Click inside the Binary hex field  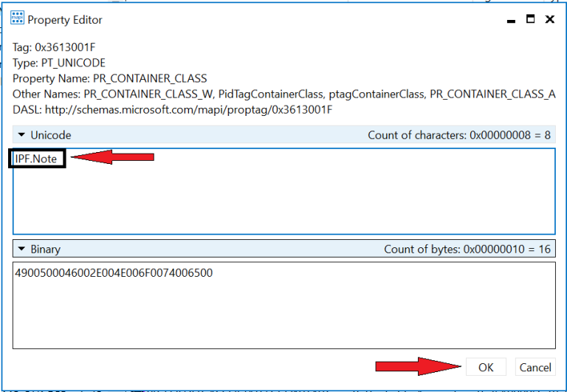pyautogui.click(x=283, y=305)
